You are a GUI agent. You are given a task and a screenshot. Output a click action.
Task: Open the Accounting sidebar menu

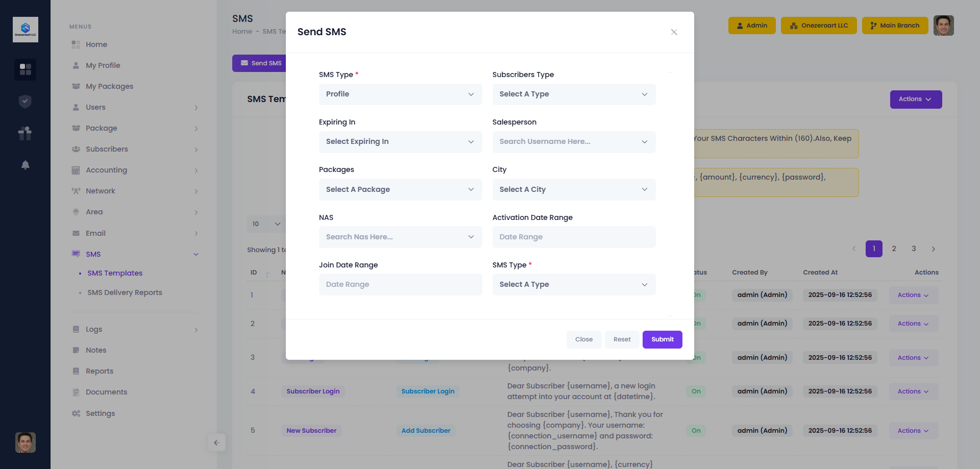pos(106,170)
